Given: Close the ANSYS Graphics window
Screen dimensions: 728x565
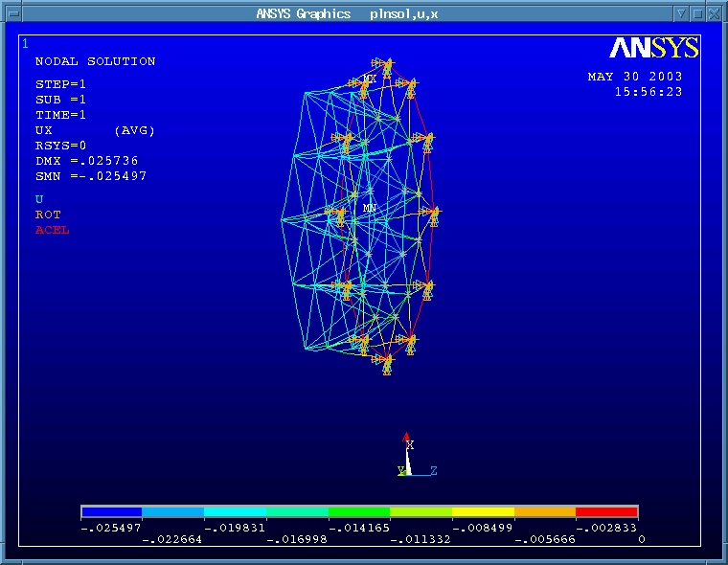Looking at the screenshot, I should coord(714,14).
